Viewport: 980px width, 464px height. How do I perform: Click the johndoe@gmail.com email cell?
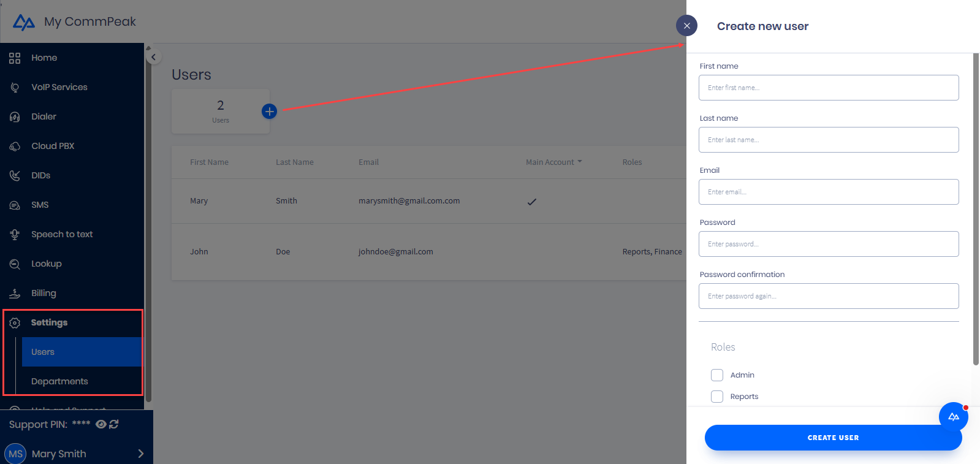pos(395,252)
